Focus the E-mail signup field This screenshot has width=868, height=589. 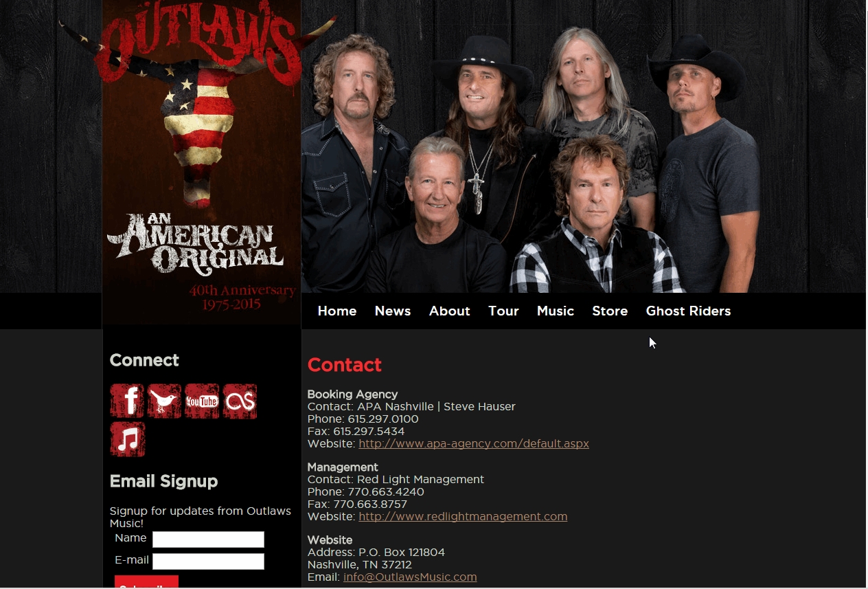pos(208,562)
